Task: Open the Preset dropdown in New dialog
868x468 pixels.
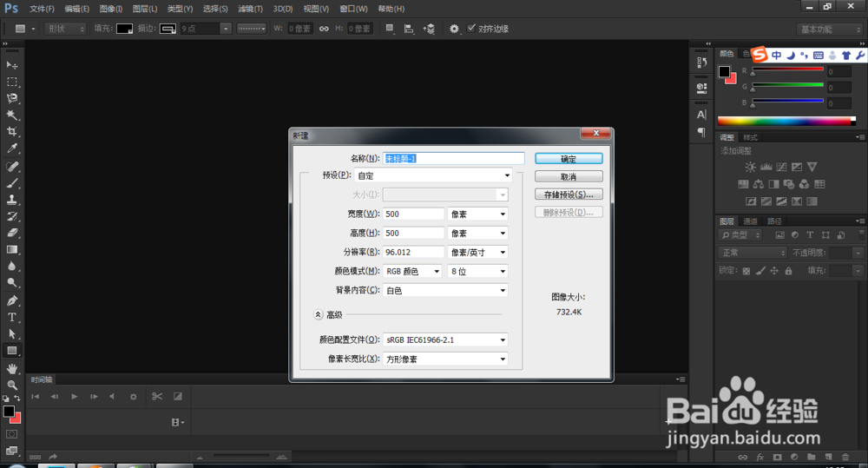Action: coord(433,175)
